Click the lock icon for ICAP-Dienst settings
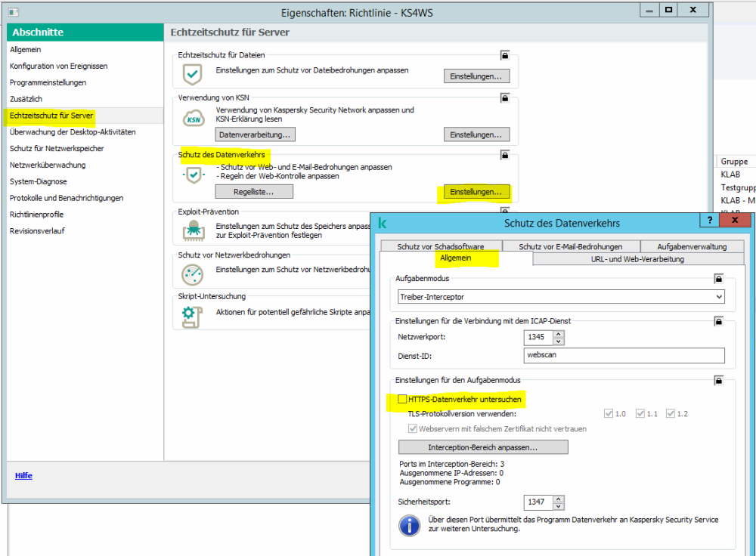The width and height of the screenshot is (756, 556). (717, 321)
